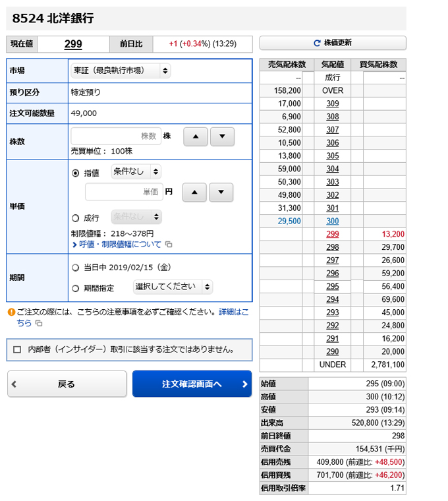Image resolution: width=448 pixels, height=501 pixels.
Task: Select quote price 292
Action: click(333, 326)
